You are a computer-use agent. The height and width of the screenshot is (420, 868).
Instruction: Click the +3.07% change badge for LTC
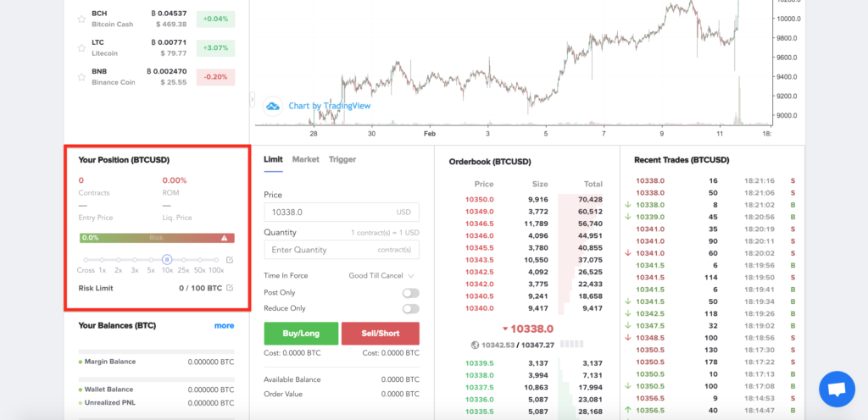point(215,48)
